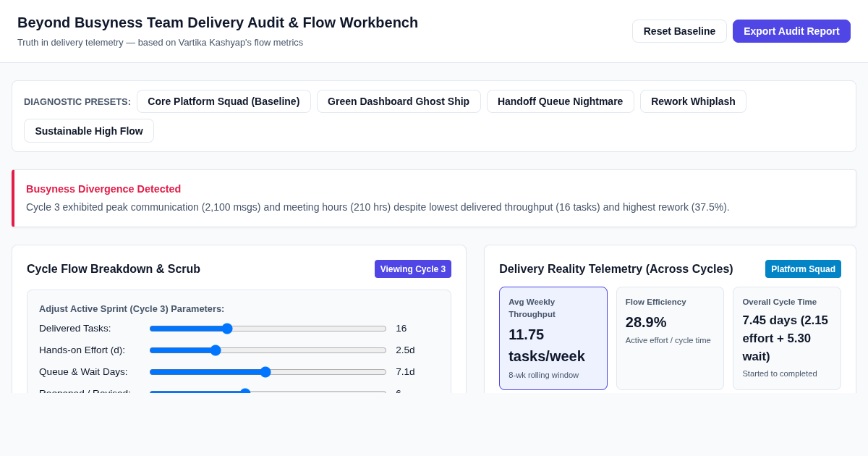868x456 pixels.
Task: Click the Platform Squad badge
Action: tap(803, 269)
